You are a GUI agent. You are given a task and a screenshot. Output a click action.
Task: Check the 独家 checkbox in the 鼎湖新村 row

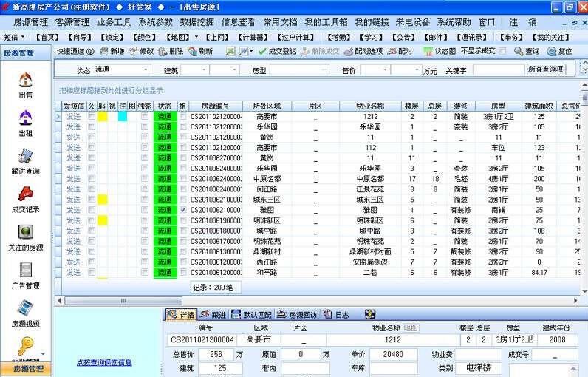click(x=144, y=251)
